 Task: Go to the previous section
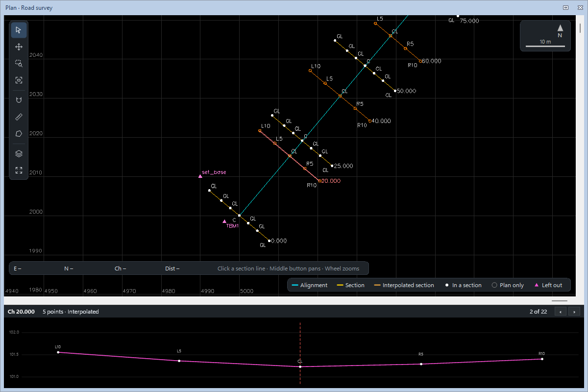click(561, 312)
